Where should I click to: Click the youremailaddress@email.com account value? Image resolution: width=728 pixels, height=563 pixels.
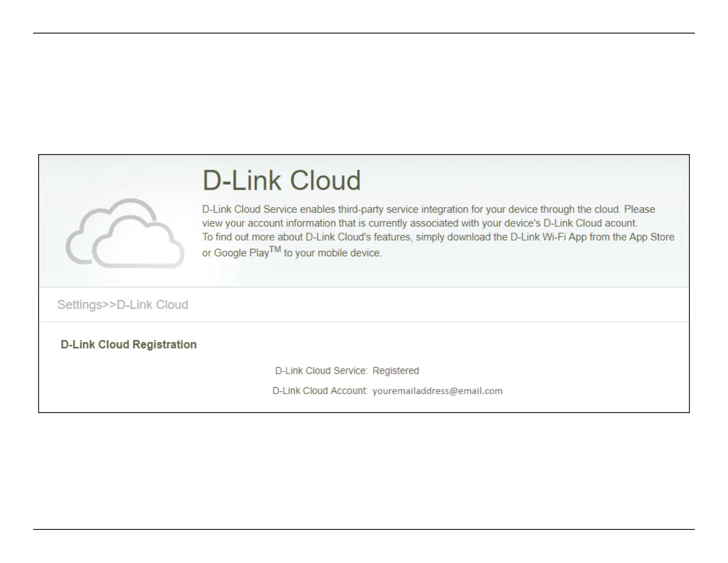click(x=438, y=391)
